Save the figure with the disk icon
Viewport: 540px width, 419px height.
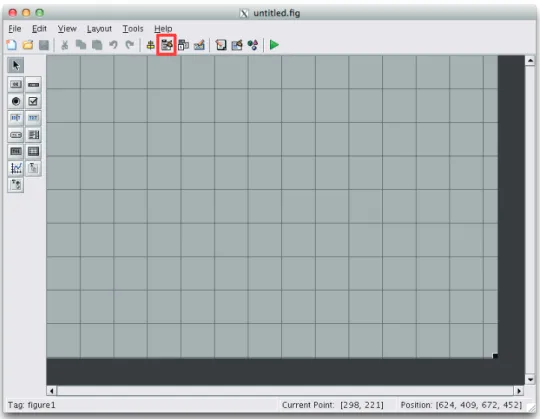(x=44, y=45)
